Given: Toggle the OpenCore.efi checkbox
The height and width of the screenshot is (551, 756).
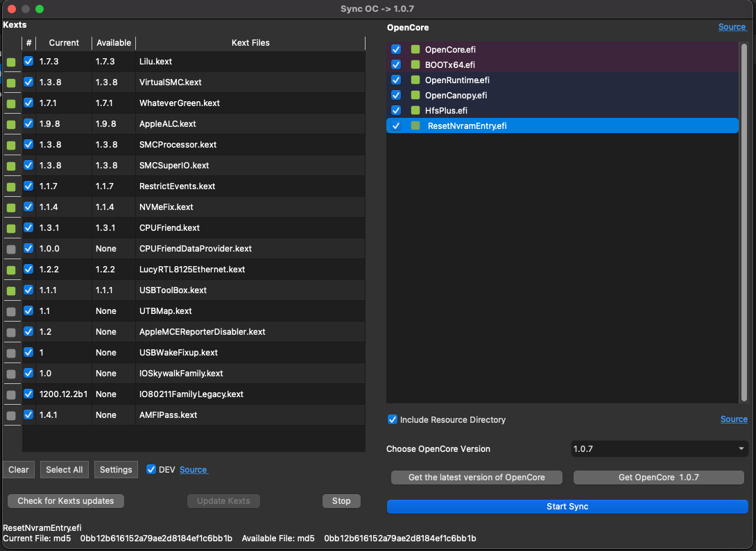Looking at the screenshot, I should click(396, 49).
